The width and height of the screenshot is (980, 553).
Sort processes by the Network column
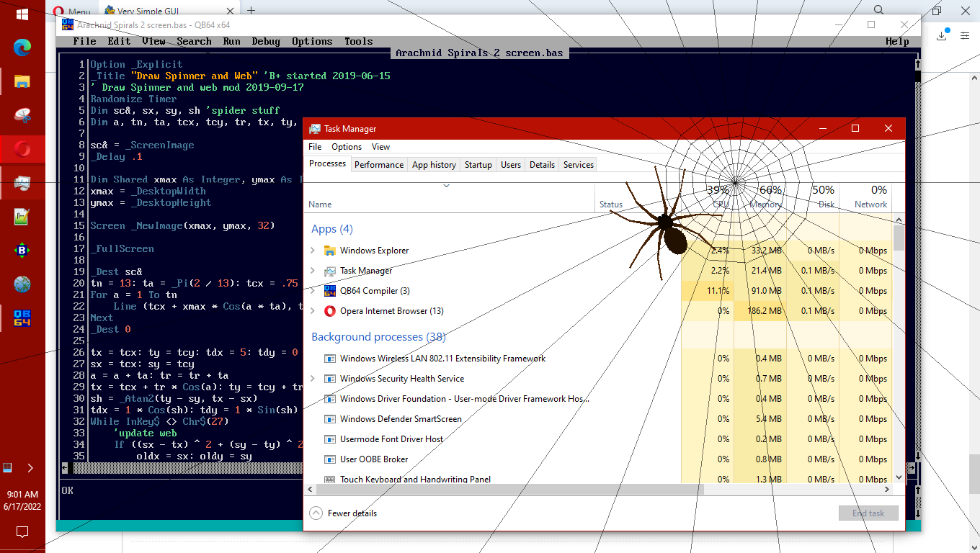point(866,197)
